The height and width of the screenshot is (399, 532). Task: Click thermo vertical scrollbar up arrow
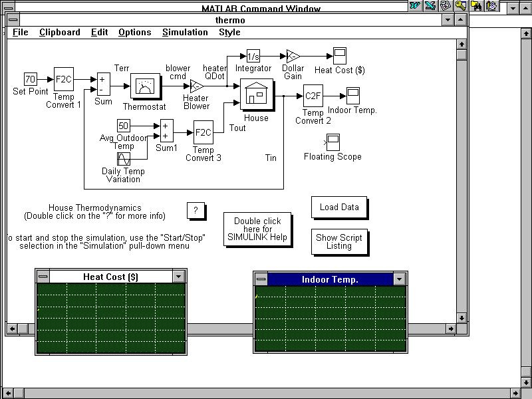462,45
